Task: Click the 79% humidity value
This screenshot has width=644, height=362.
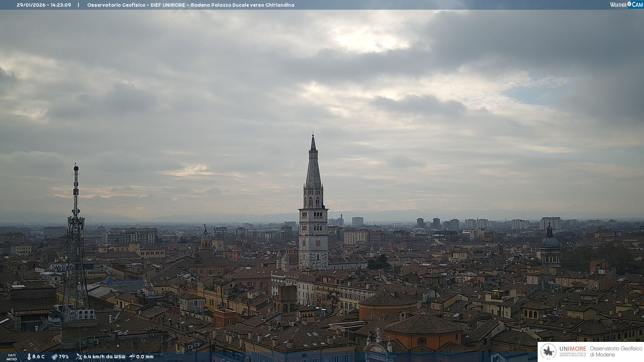Action: point(64,357)
